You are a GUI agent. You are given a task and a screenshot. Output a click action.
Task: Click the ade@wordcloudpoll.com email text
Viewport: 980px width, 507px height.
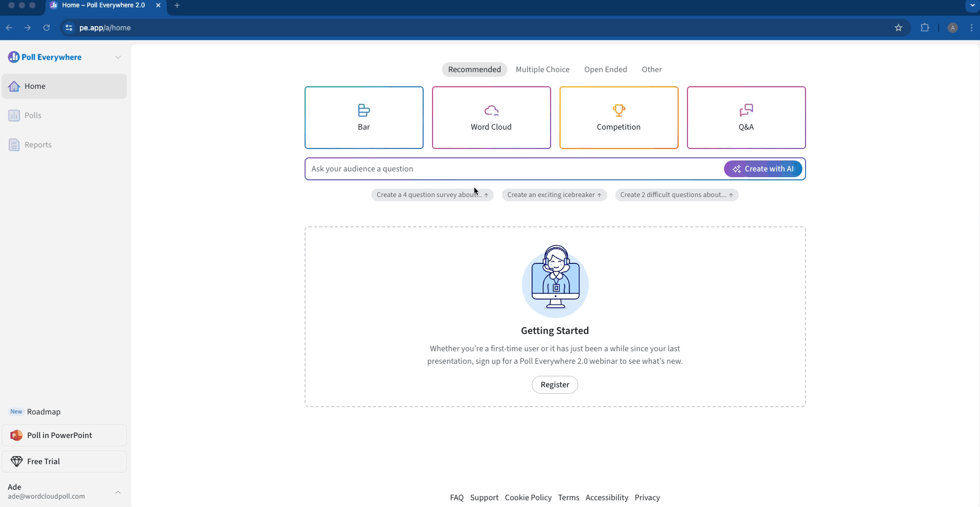[46, 497]
